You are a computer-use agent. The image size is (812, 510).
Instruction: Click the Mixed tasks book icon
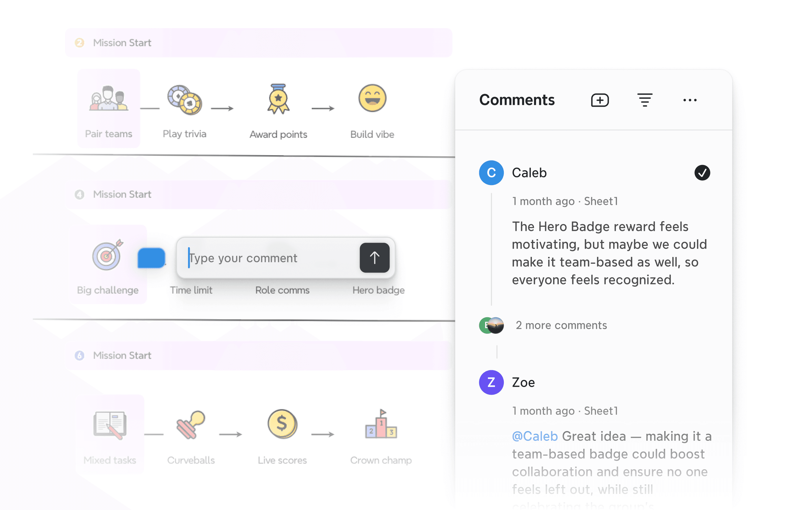[x=110, y=425]
